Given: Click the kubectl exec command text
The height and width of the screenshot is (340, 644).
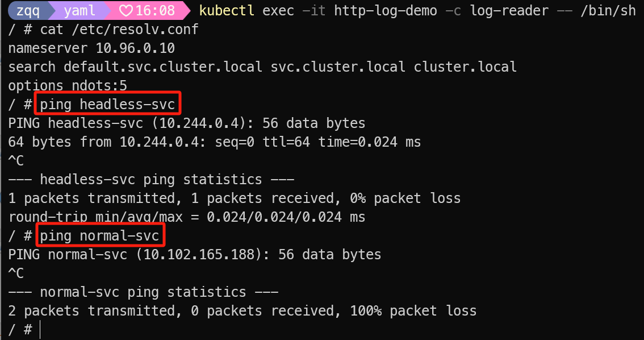Looking at the screenshot, I should 417,11.
